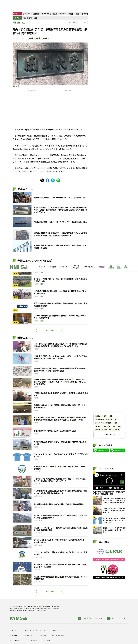
Task: Share the article on LINE
Action: (58, 180)
